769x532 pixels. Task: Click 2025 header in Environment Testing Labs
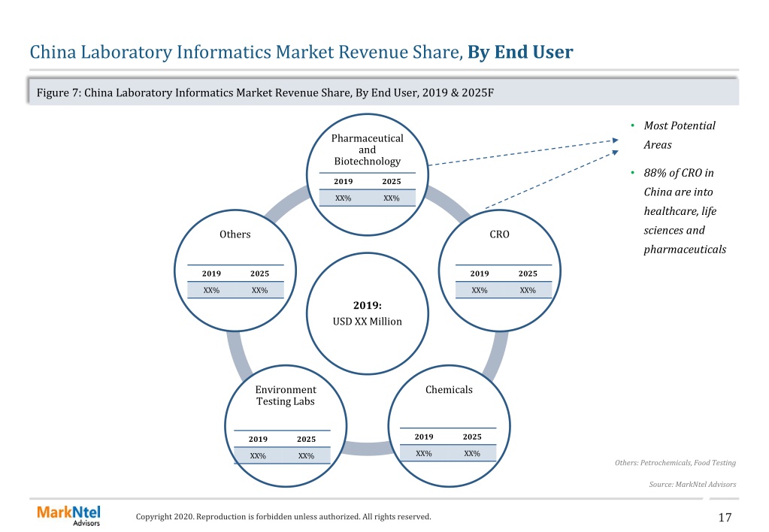pos(306,440)
